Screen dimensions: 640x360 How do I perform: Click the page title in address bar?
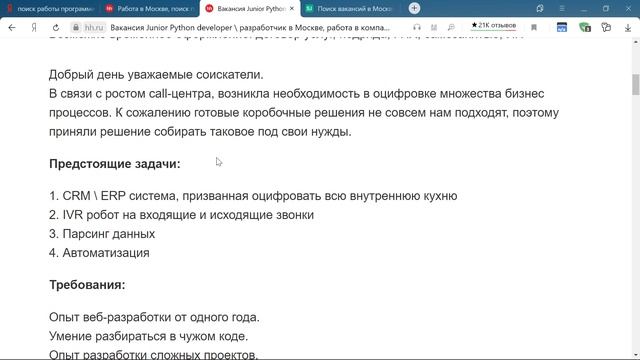250,27
